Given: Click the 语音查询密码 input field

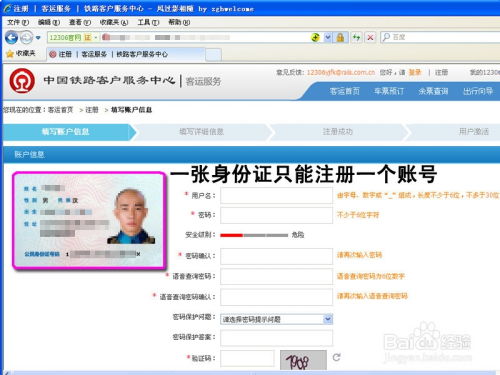Looking at the screenshot, I should pyautogui.click(x=276, y=276).
